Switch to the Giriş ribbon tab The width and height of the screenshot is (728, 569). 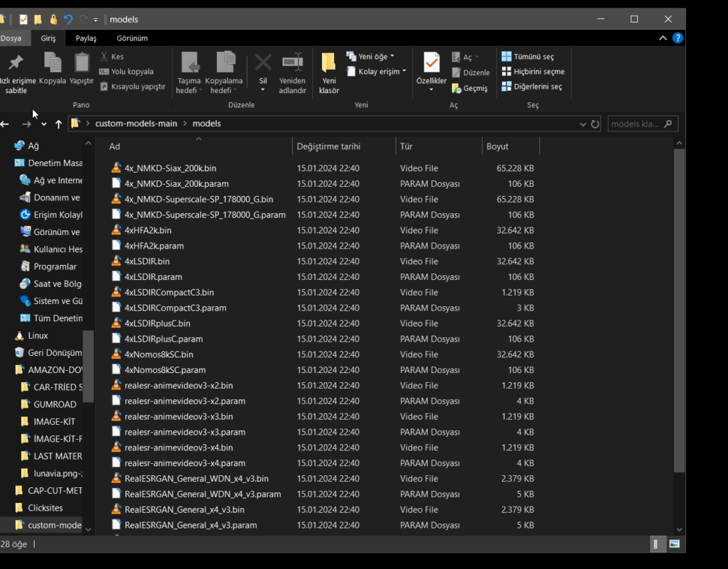pos(48,38)
